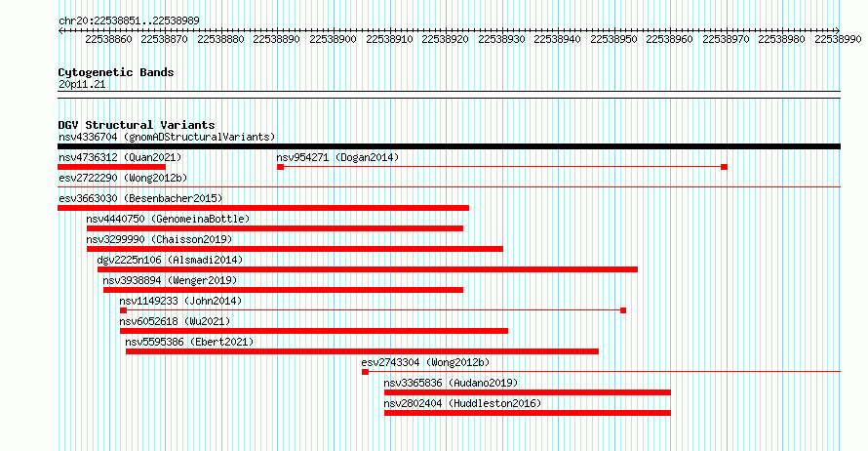This screenshot has height=451, width=868.
Task: Select the nsv3938894 red variant bar
Action: pyautogui.click(x=284, y=290)
